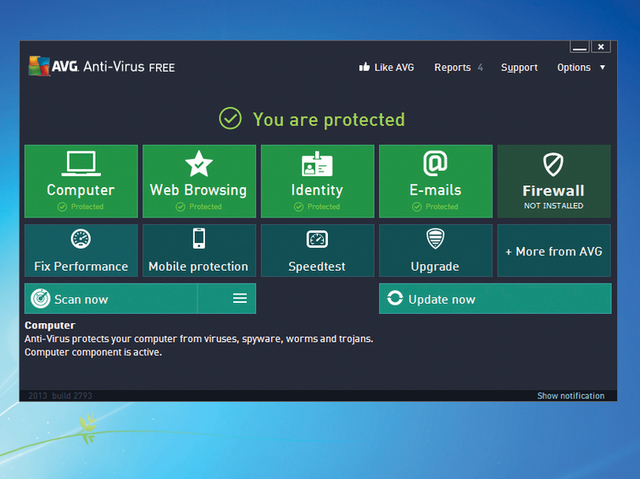This screenshot has width=640, height=479.
Task: Click the Fix Performance label
Action: pos(81,266)
